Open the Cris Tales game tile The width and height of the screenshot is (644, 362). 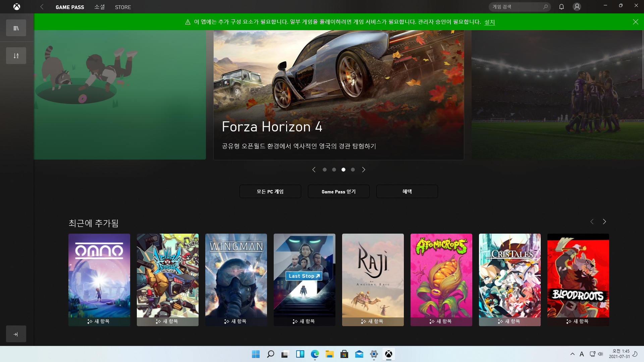510,280
